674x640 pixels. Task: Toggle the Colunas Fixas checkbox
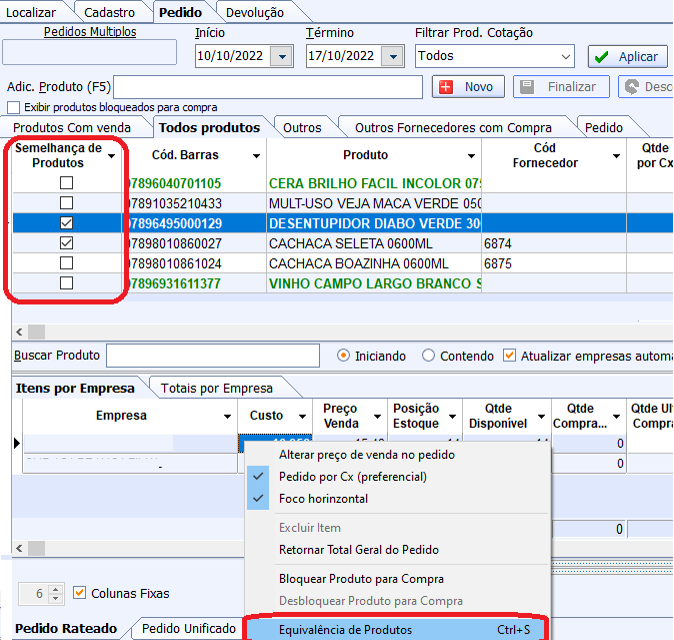(x=81, y=593)
